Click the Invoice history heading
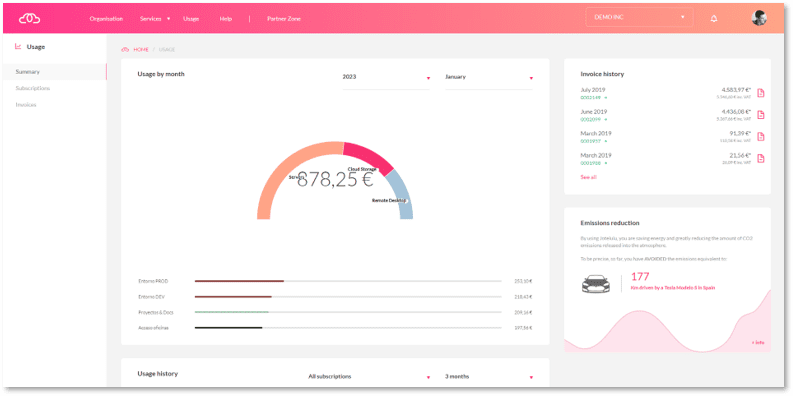Screen dimensions: 793x396 [x=602, y=74]
